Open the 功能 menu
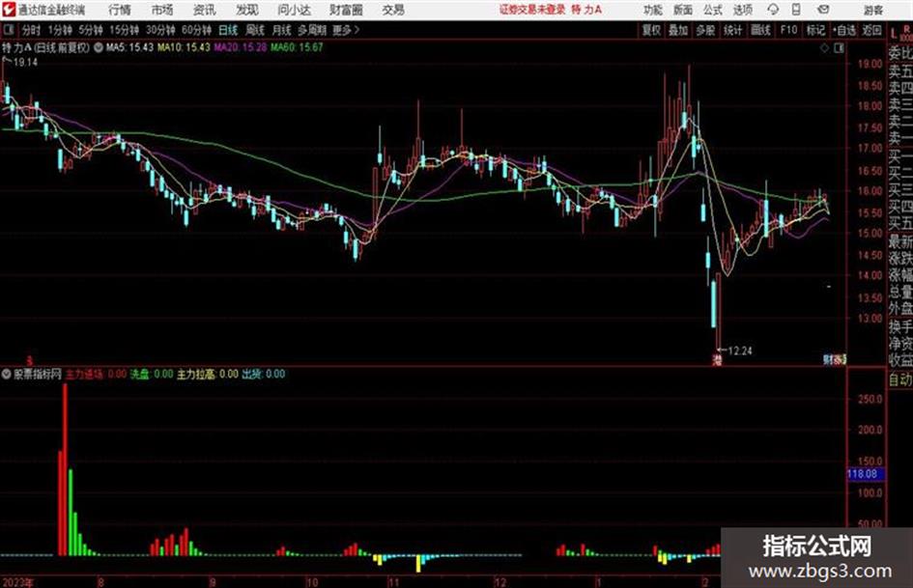The height and width of the screenshot is (588, 913). 653,10
